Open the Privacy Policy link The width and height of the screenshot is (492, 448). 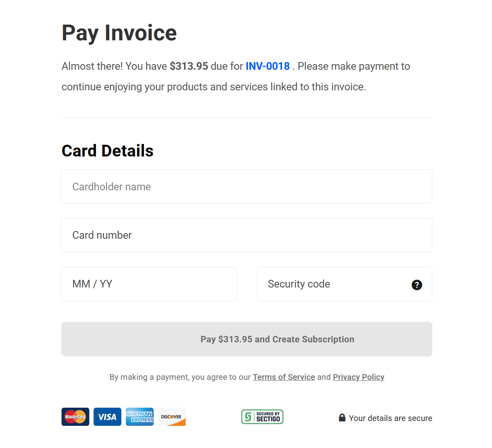click(x=359, y=377)
